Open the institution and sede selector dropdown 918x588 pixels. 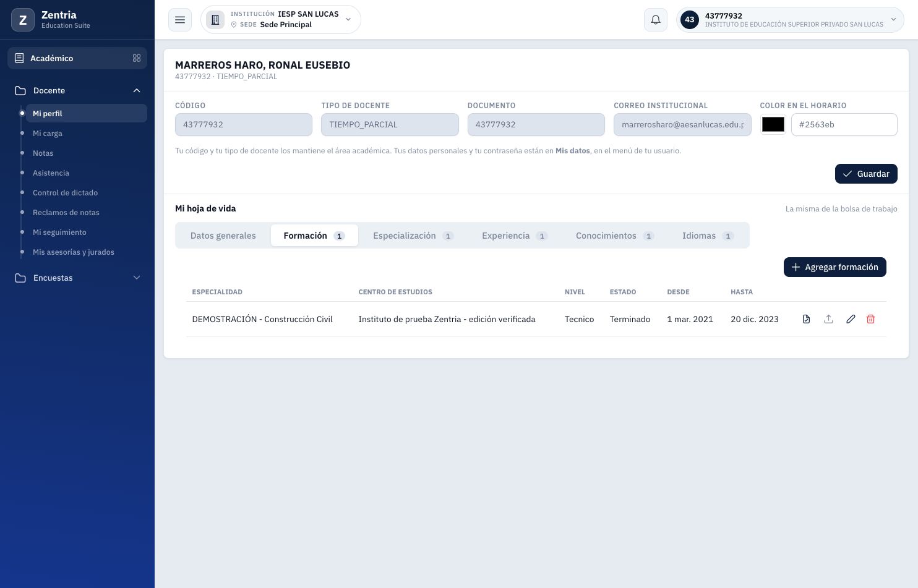coord(281,20)
